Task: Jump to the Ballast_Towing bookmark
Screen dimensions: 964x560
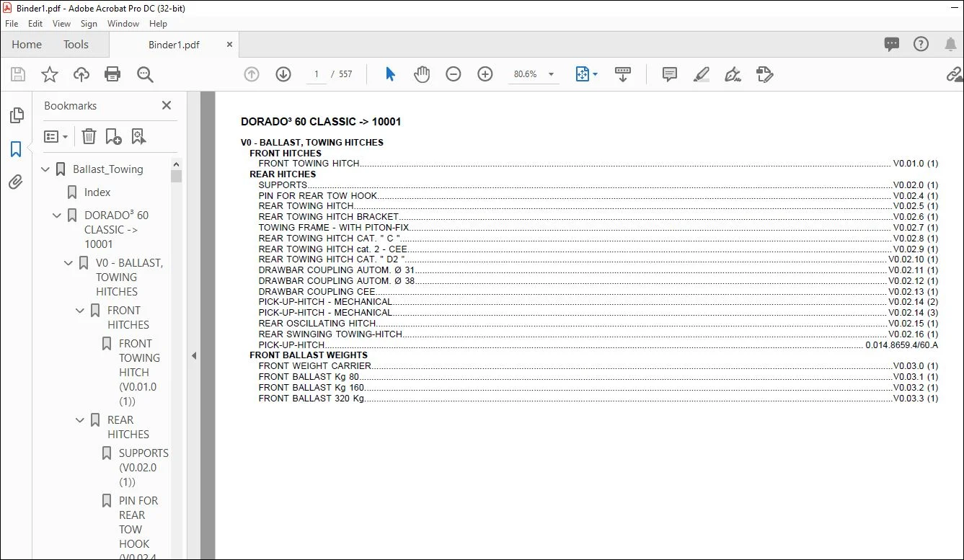Action: [108, 169]
